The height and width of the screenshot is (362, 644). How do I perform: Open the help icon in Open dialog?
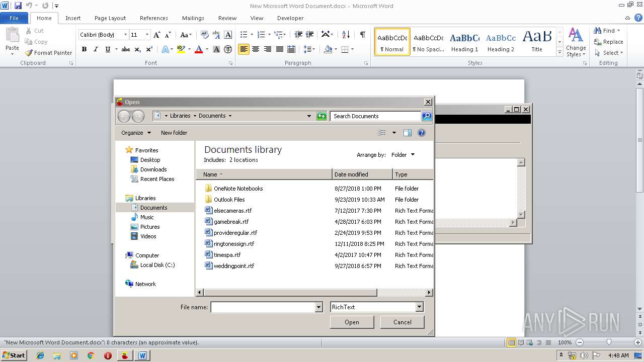point(422,133)
